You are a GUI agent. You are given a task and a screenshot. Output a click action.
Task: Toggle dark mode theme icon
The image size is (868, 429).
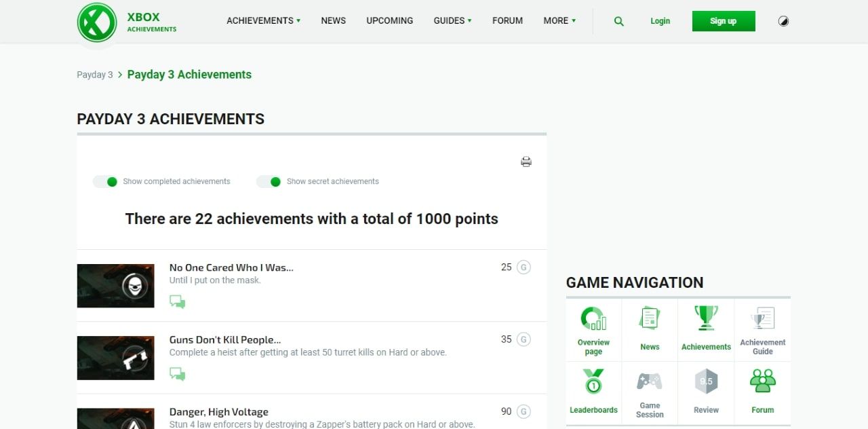point(783,21)
